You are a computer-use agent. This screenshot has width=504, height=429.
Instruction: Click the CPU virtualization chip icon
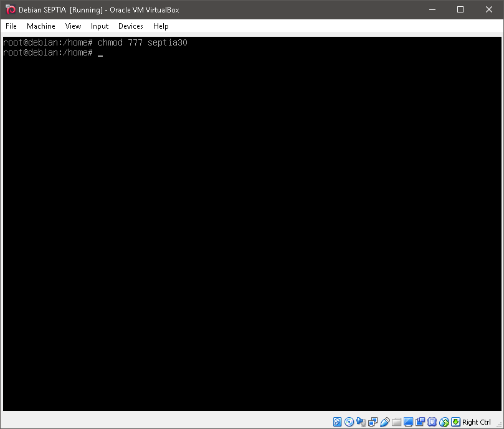432,422
